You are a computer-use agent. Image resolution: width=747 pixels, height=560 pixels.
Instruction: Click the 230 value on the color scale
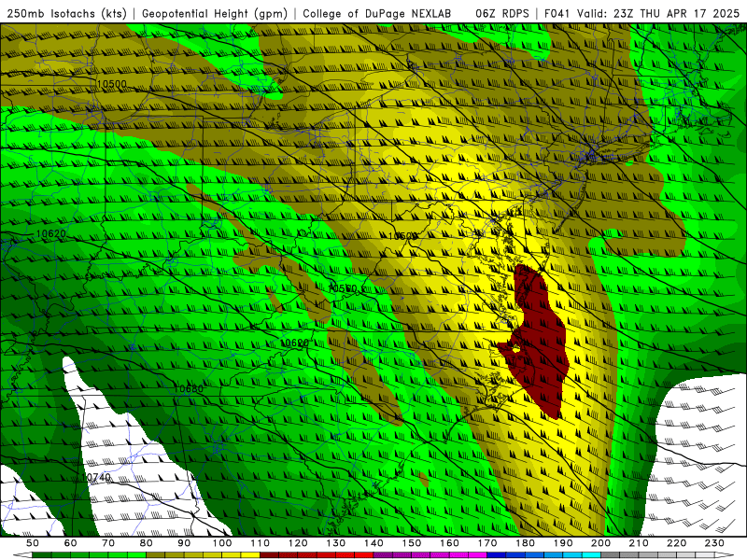point(714,543)
